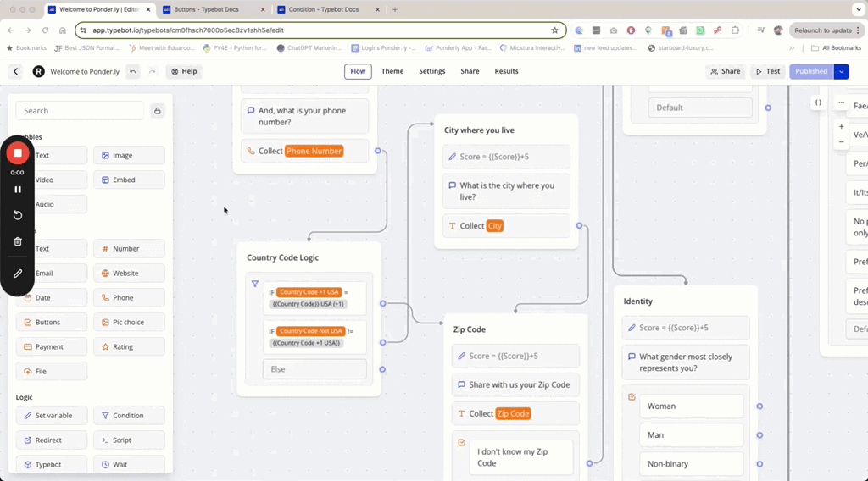Toggle the sidebar lock icon

[157, 111]
